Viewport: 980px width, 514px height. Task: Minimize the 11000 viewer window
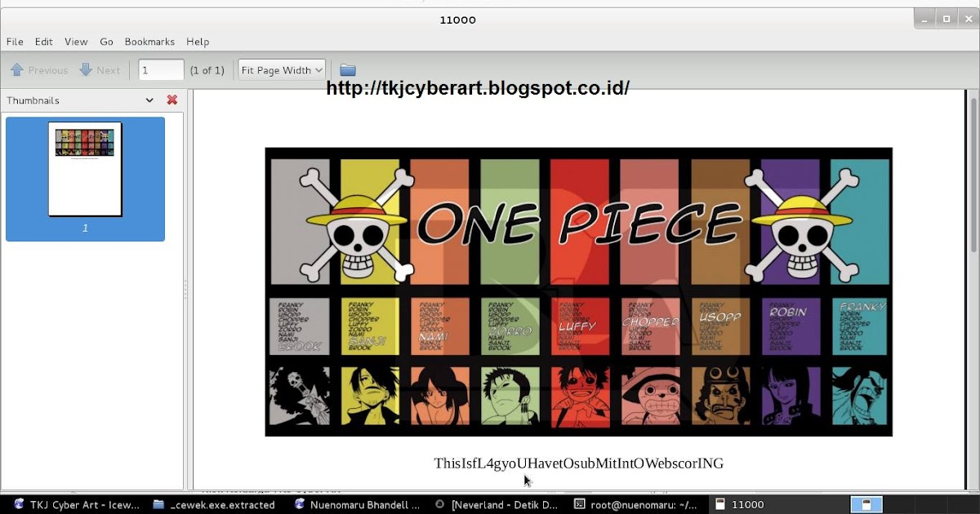925,19
